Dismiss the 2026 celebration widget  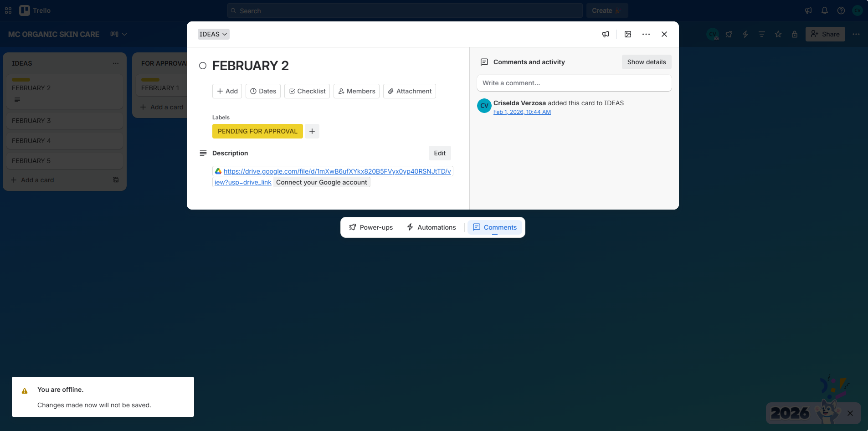pos(850,413)
